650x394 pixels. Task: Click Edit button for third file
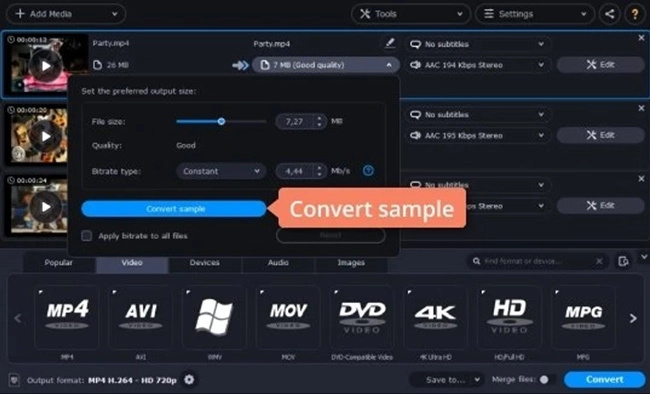[600, 206]
